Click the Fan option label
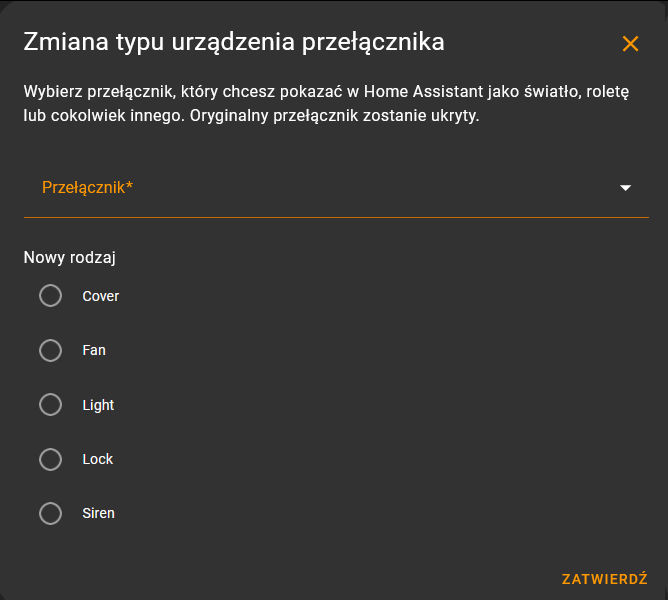The height and width of the screenshot is (600, 668). pyautogui.click(x=94, y=350)
